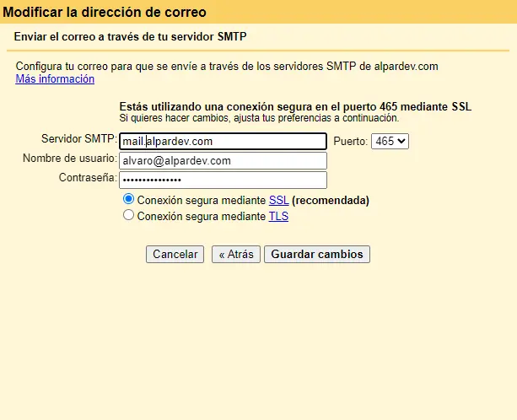The width and height of the screenshot is (517, 420).
Task: Expand the Puerto 465 dropdown
Action: click(390, 142)
